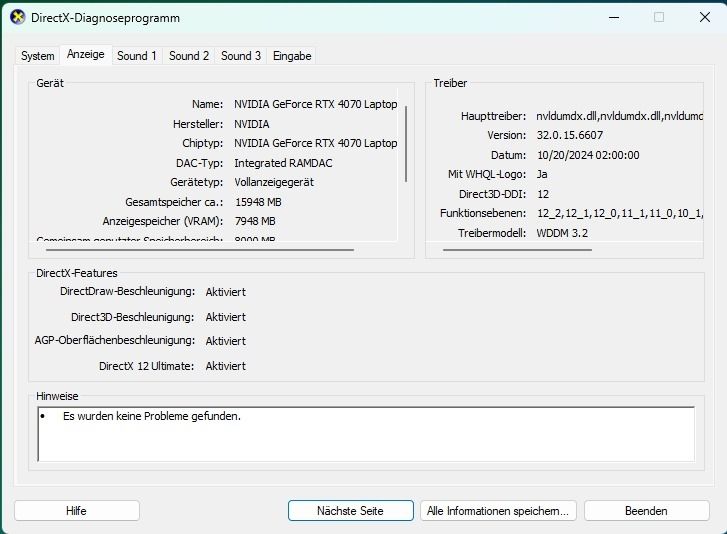
Task: Click the Gesamtspeicher ca. label
Action: [x=174, y=202]
